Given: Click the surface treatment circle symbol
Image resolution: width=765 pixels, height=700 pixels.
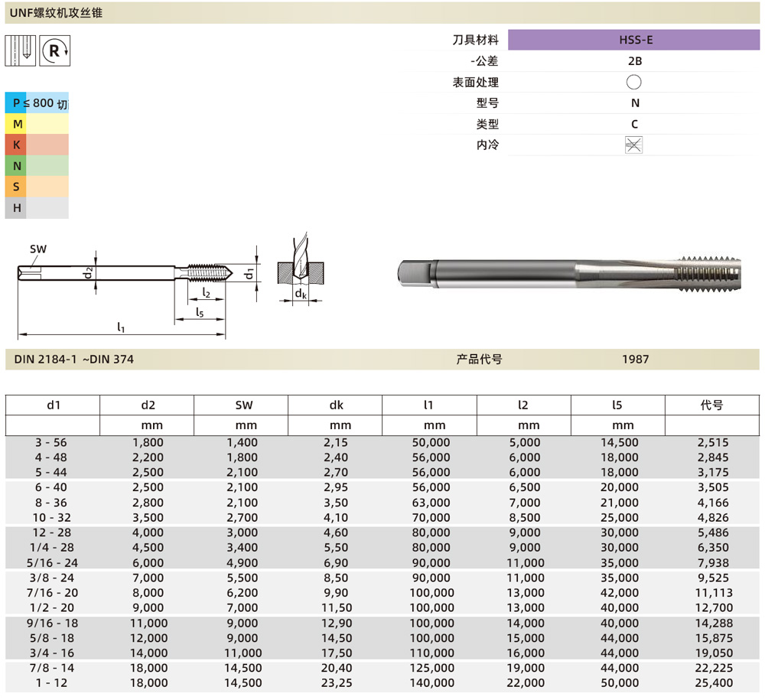Looking at the screenshot, I should coord(633,82).
